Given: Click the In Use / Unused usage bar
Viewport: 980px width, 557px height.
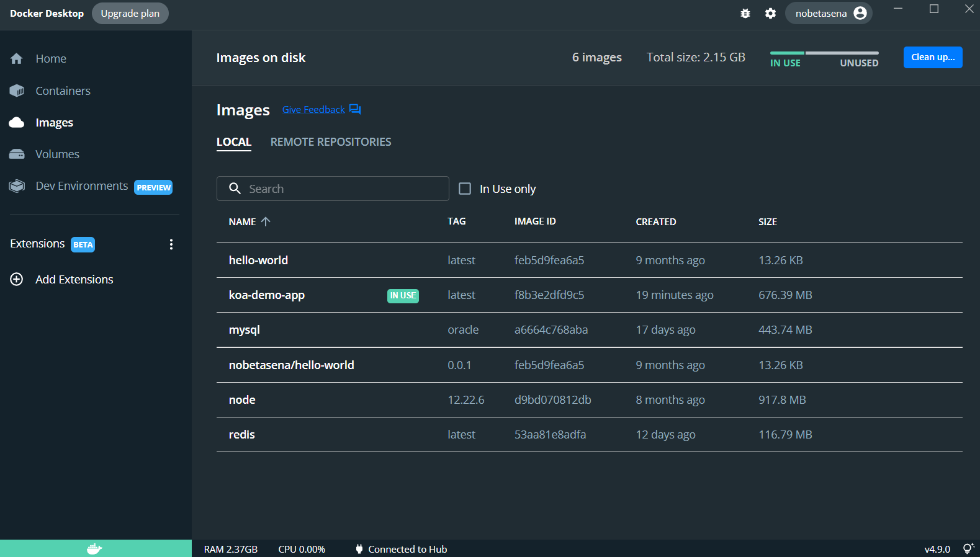Looking at the screenshot, I should coord(824,53).
